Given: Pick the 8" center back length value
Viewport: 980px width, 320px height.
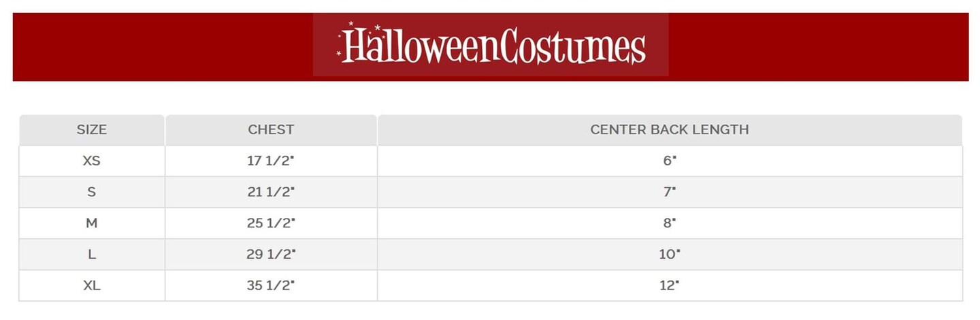Looking at the screenshot, I should [x=670, y=223].
